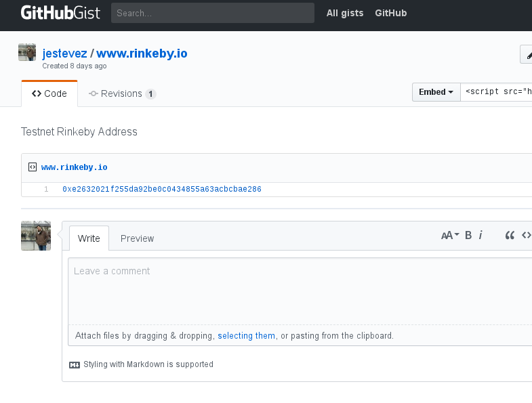Open the Markdown supported help link
The width and height of the screenshot is (532, 403).
coord(148,364)
